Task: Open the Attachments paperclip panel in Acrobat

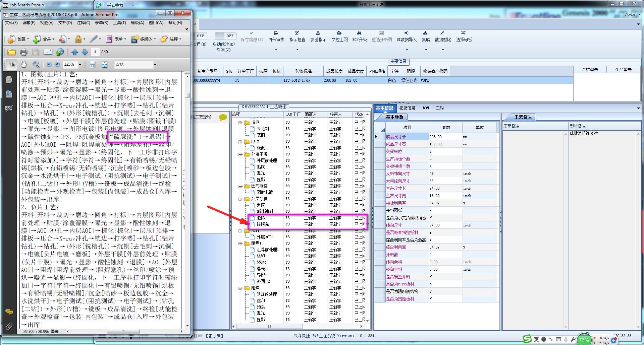Action: 9,326
